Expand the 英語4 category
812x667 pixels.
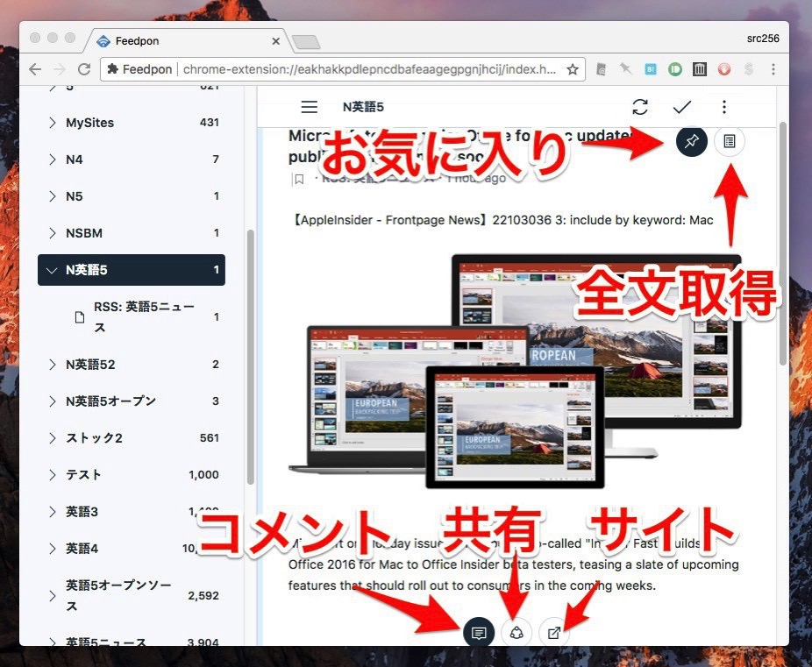coord(53,548)
